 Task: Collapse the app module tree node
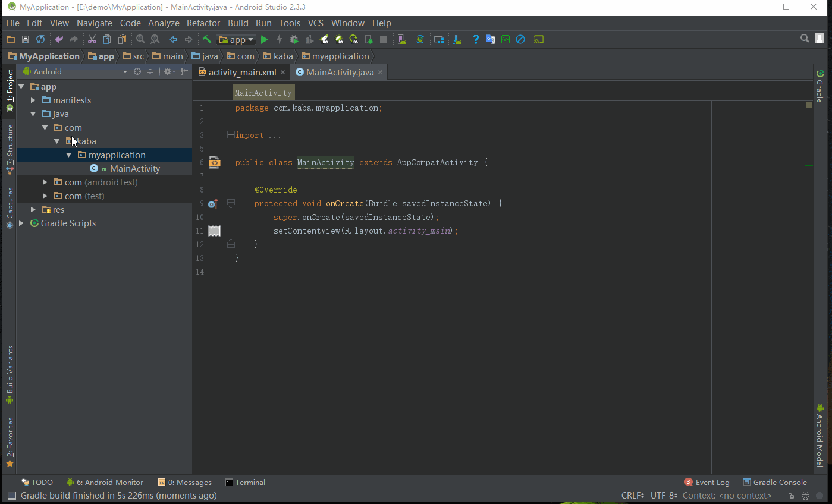pyautogui.click(x=21, y=87)
